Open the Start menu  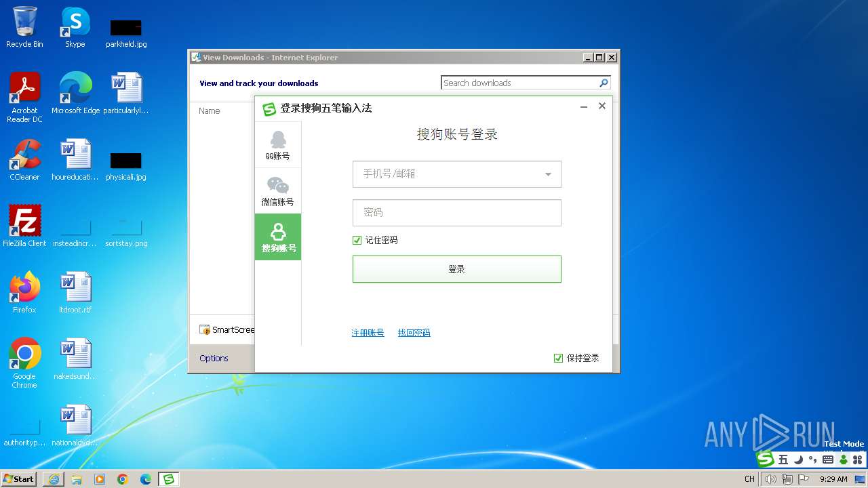(19, 479)
